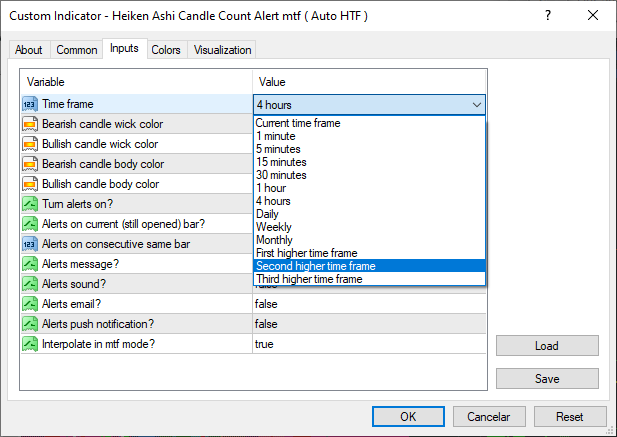Click the Reset button
Viewport: 617px width, 437px height.
coord(570,417)
